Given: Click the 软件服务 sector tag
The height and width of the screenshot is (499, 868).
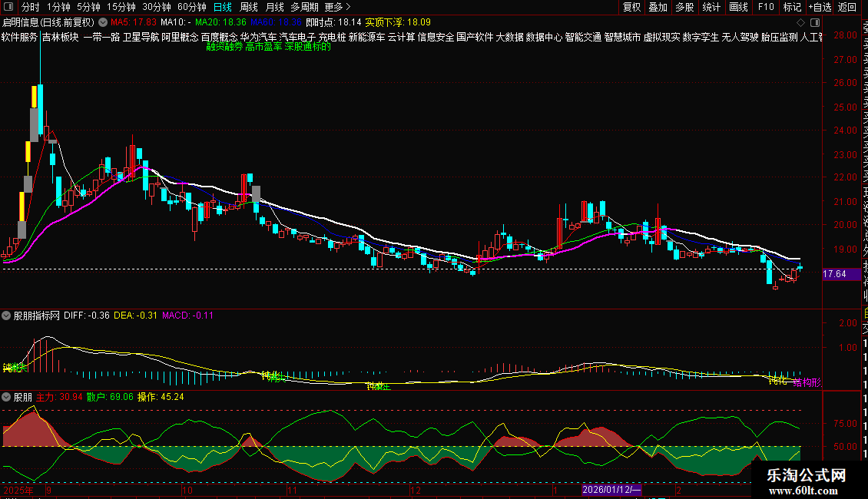Looking at the screenshot, I should pos(19,37).
